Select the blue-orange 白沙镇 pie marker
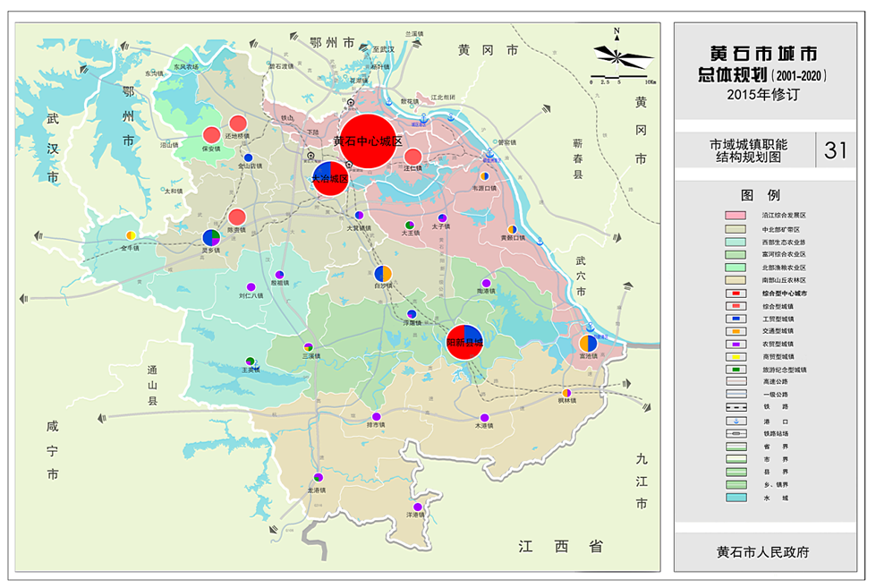Image resolution: width=876 pixels, height=588 pixels. (x=383, y=274)
